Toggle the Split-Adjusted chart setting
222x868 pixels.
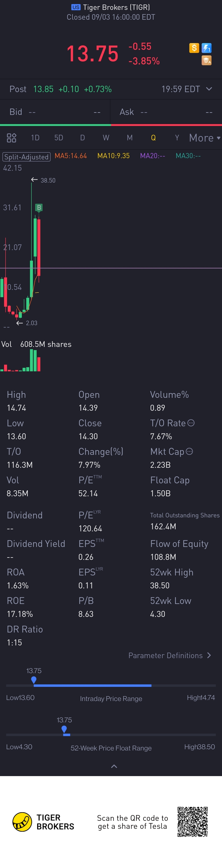coord(27,157)
